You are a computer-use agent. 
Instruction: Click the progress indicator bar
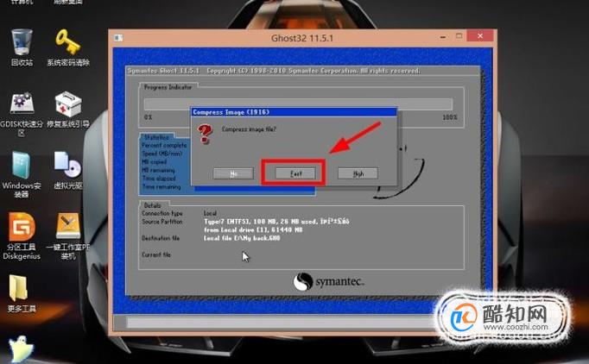298,104
